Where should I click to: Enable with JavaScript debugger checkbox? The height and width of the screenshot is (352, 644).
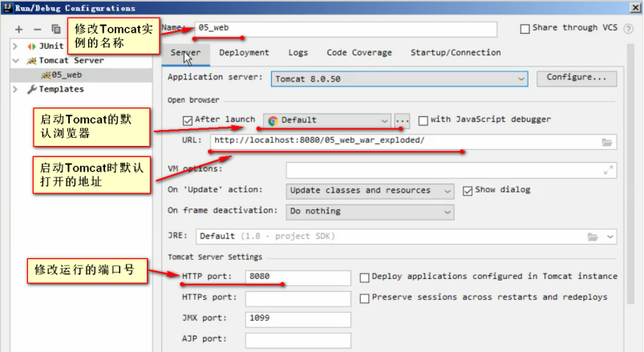coord(423,120)
